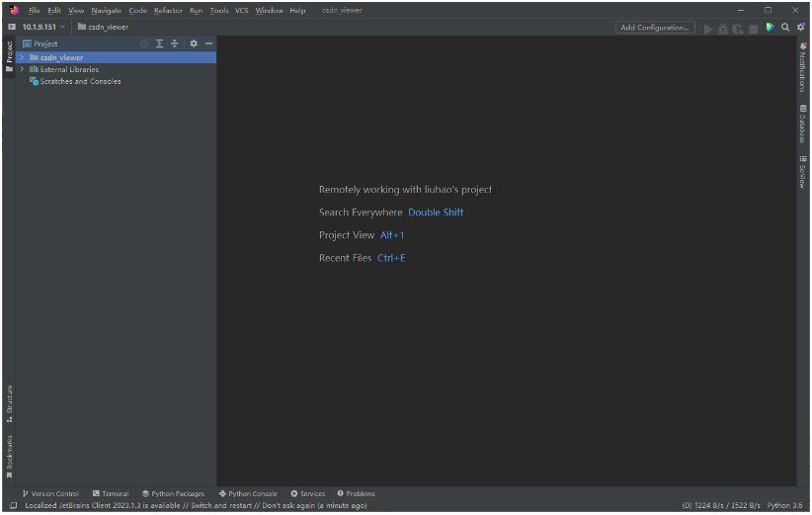This screenshot has width=812, height=515.
Task: Open the 10.1.9.151 host dropdown
Action: pyautogui.click(x=43, y=27)
